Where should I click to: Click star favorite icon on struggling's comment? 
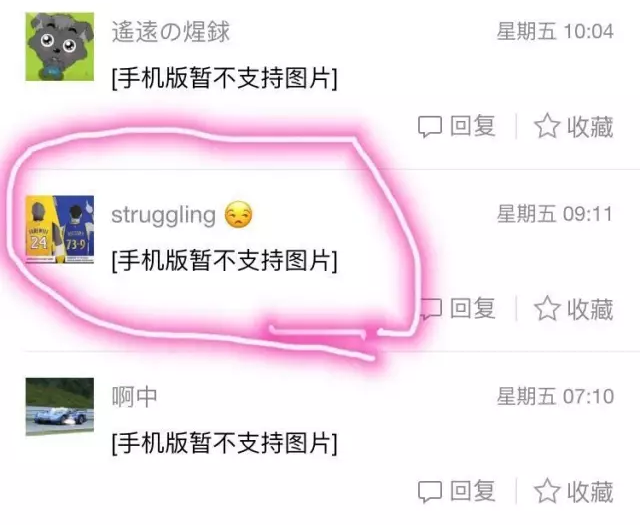tap(547, 308)
